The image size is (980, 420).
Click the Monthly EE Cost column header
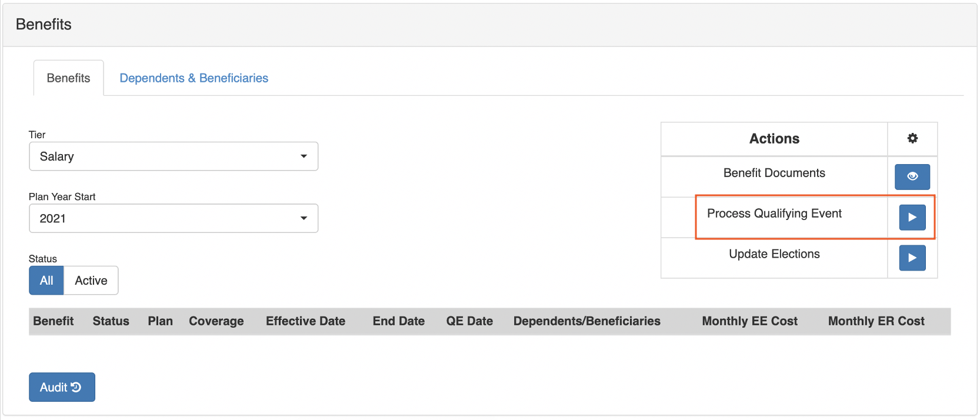(749, 321)
